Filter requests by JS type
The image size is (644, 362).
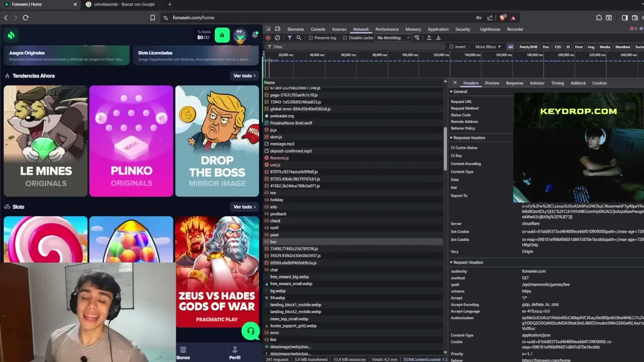pos(568,47)
